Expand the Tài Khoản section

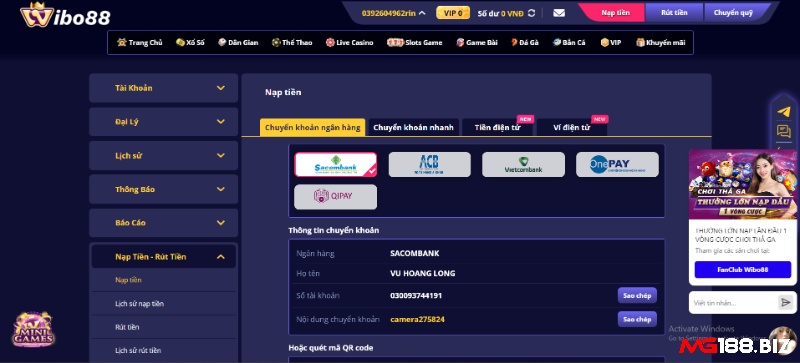click(x=163, y=88)
